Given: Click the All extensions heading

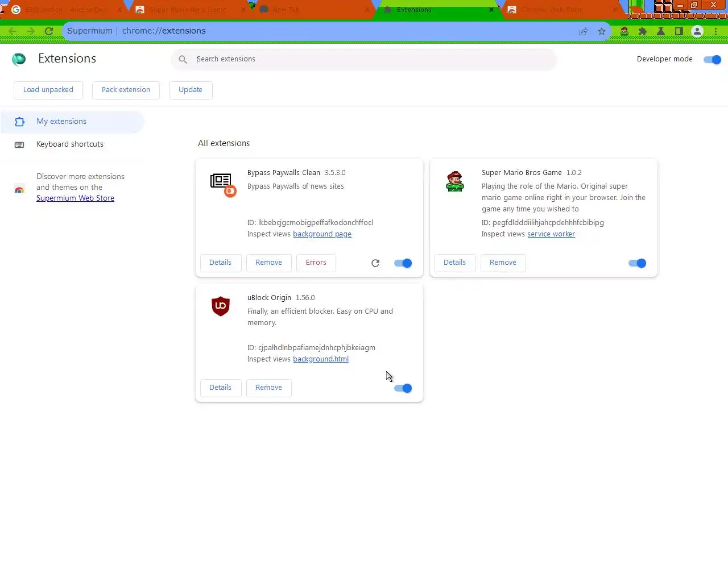Looking at the screenshot, I should pos(224,143).
